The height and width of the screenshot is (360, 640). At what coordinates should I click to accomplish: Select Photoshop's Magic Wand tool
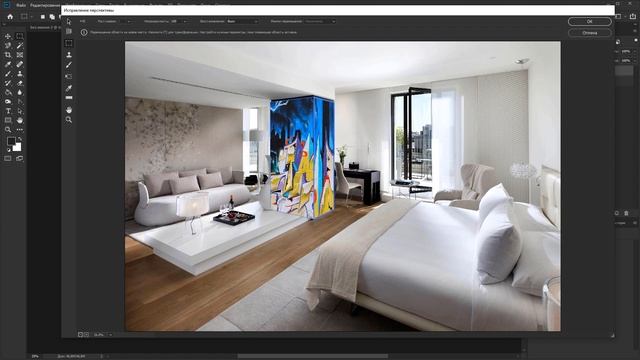(x=20, y=46)
